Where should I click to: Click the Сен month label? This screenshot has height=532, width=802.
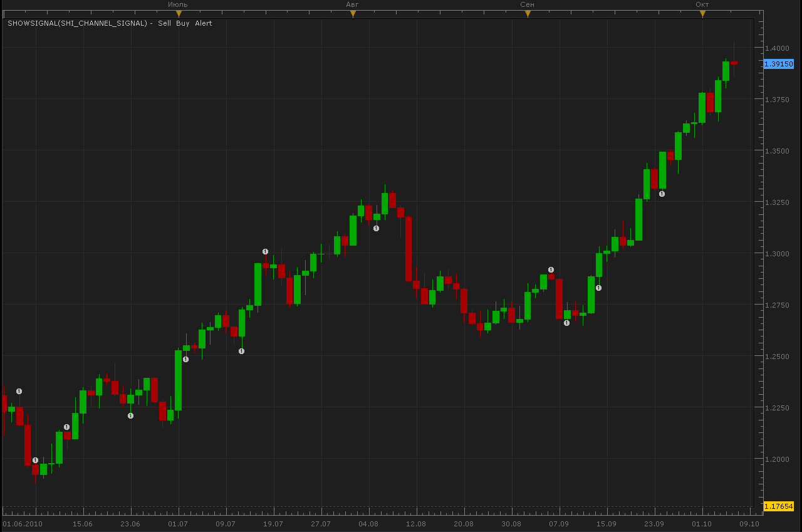528,4
